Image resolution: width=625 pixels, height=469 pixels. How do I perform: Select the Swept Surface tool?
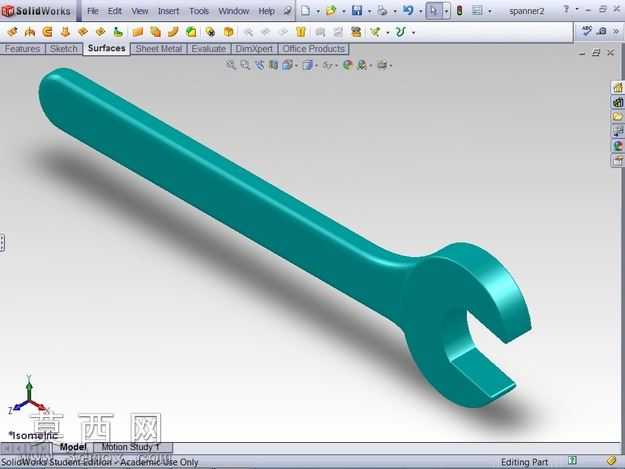tap(47, 31)
